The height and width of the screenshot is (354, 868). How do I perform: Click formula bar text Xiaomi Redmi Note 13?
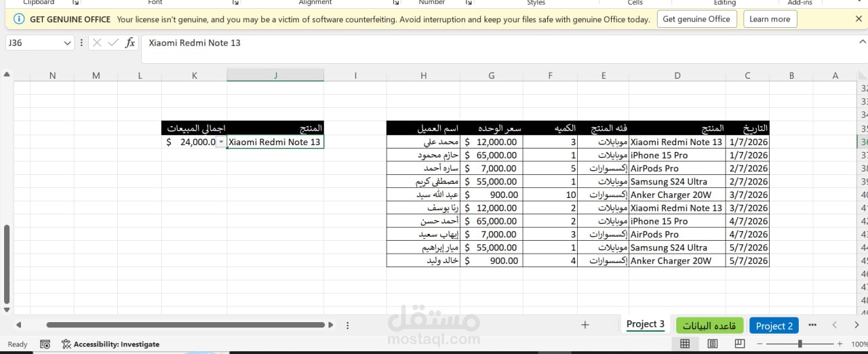tap(195, 43)
